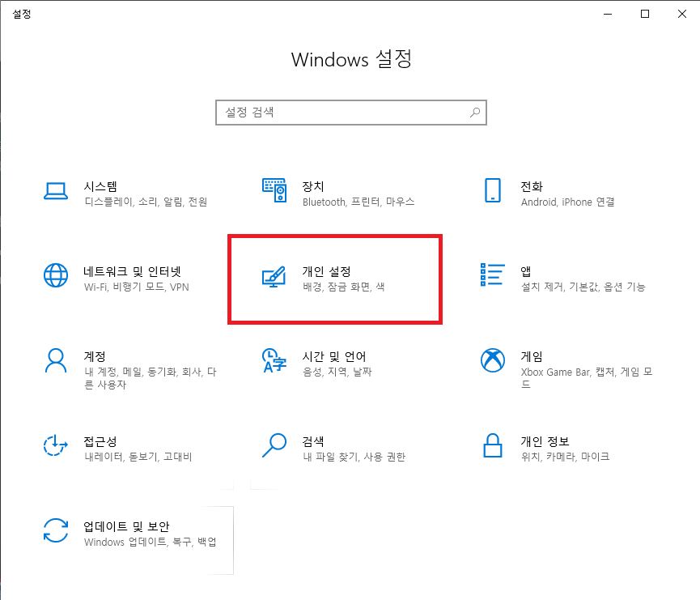Click the text 배경, 잠금 화면, 색
Image resolution: width=700 pixels, height=600 pixels.
343,287
